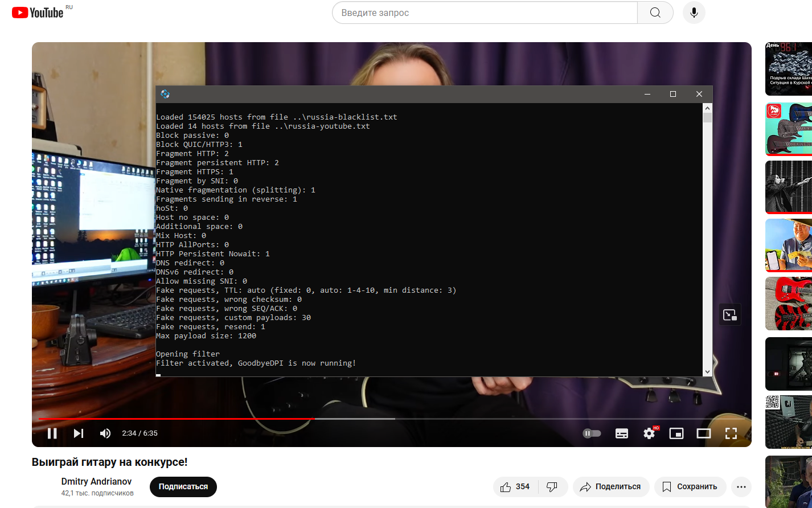Dislike the video
The width and height of the screenshot is (812, 508).
552,487
